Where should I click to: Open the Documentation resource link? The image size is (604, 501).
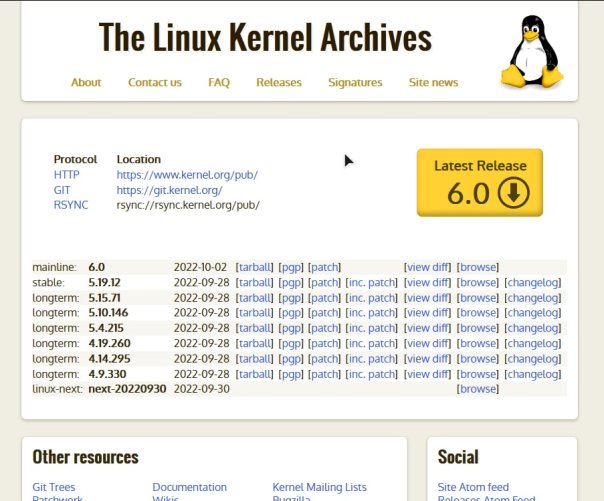(x=190, y=487)
